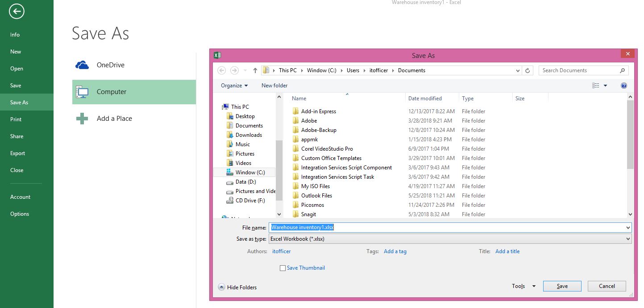The height and width of the screenshot is (308, 644).
Task: Select the Integration Services Script Component folder
Action: tap(346, 168)
